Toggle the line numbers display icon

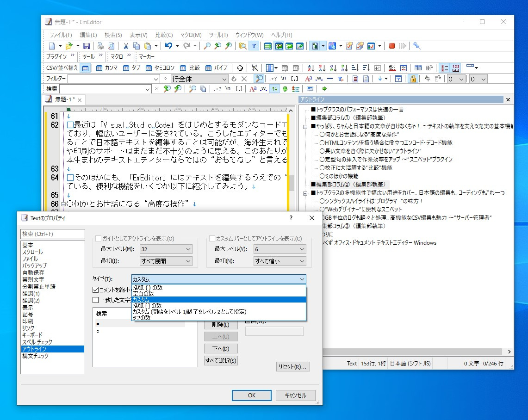(443, 68)
